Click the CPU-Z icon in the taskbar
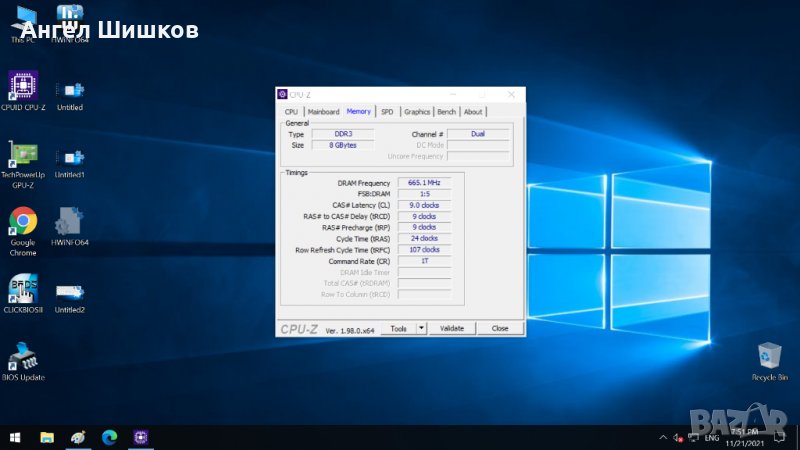 [140, 437]
